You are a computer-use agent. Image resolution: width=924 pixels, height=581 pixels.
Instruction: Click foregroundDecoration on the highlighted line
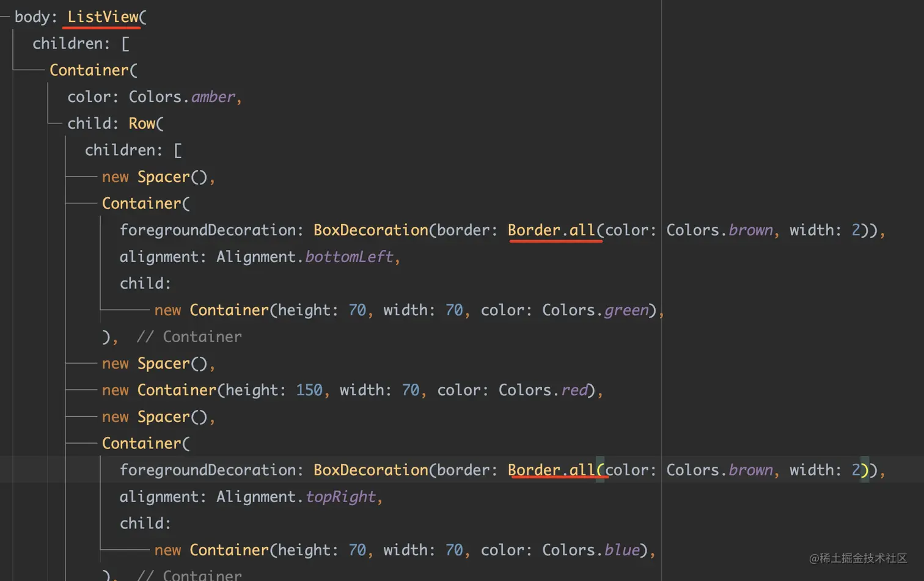pos(208,470)
